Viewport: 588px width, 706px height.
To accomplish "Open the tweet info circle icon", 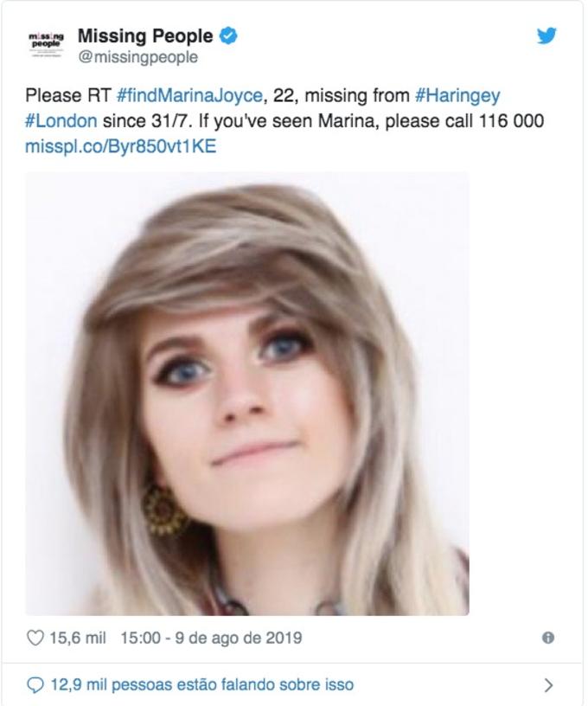I will 548,638.
